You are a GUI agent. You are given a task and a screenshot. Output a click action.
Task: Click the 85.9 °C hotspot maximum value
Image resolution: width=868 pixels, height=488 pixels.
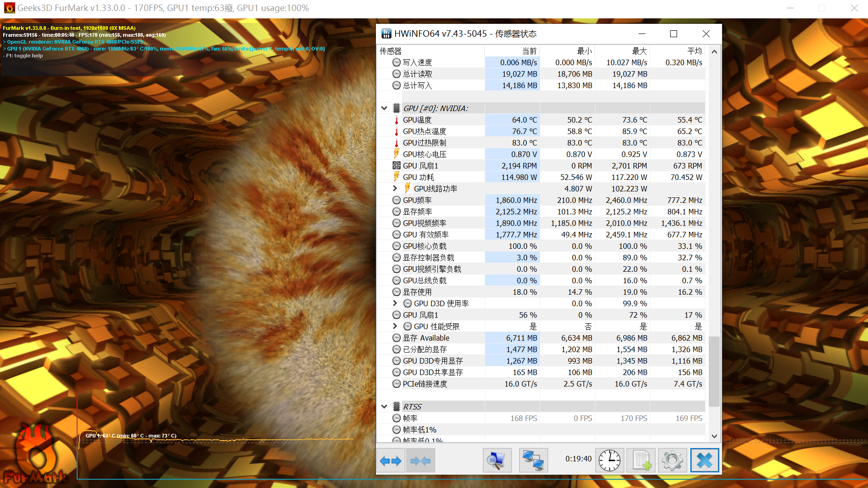[x=634, y=131]
